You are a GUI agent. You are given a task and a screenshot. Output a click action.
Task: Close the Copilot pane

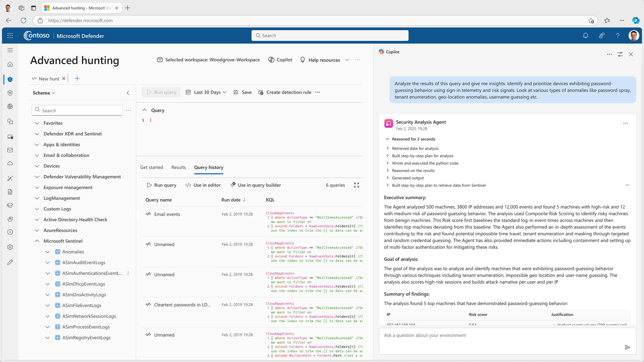(x=631, y=54)
